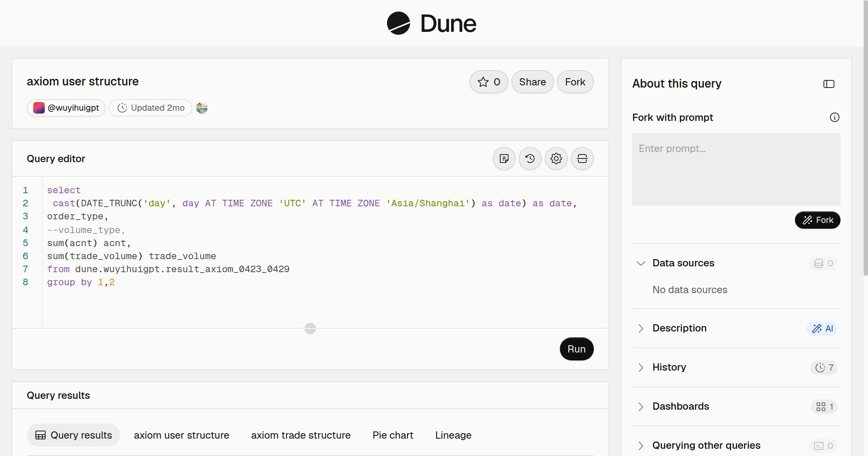Open @wuyihuigpt profile link
The width and height of the screenshot is (868, 456).
tap(66, 108)
